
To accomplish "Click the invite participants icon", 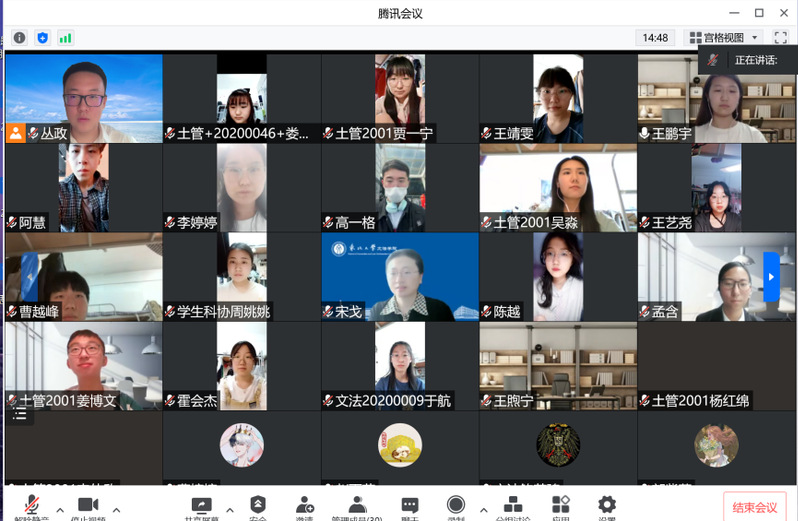I will 305,505.
